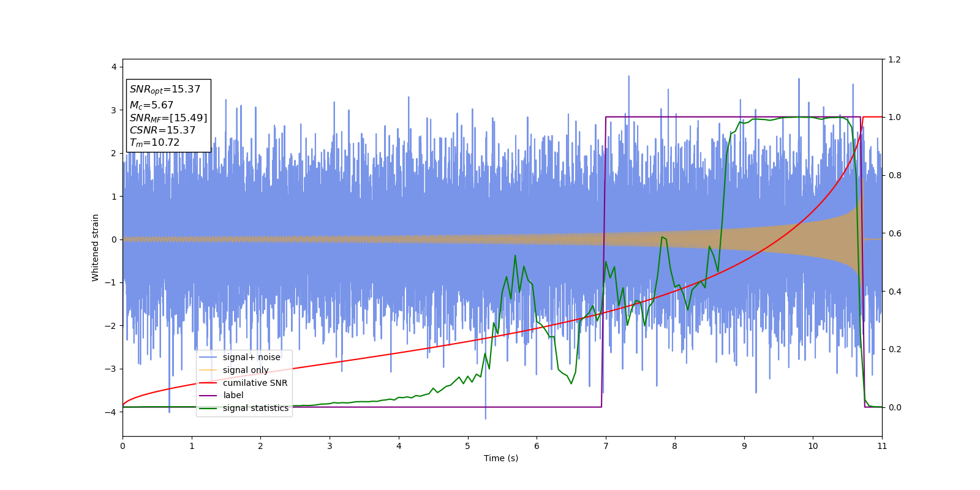
Task: Click the blue signal+noise legend line swatch
Action: point(208,358)
